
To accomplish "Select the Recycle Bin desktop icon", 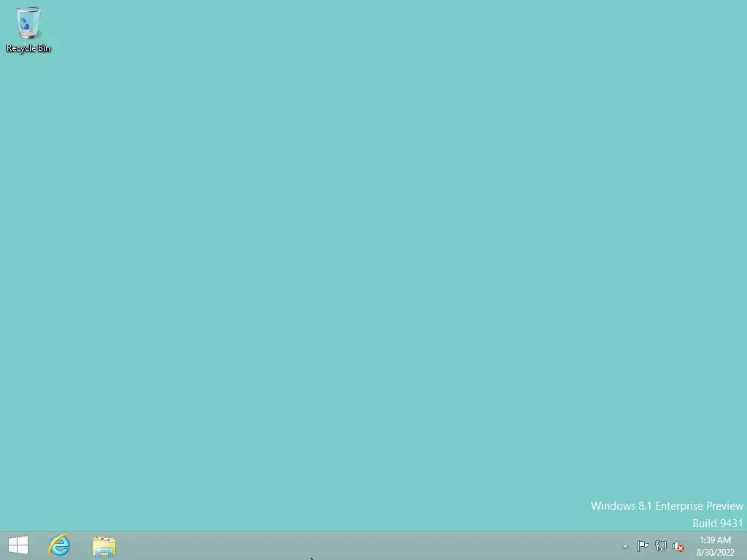I will click(28, 29).
